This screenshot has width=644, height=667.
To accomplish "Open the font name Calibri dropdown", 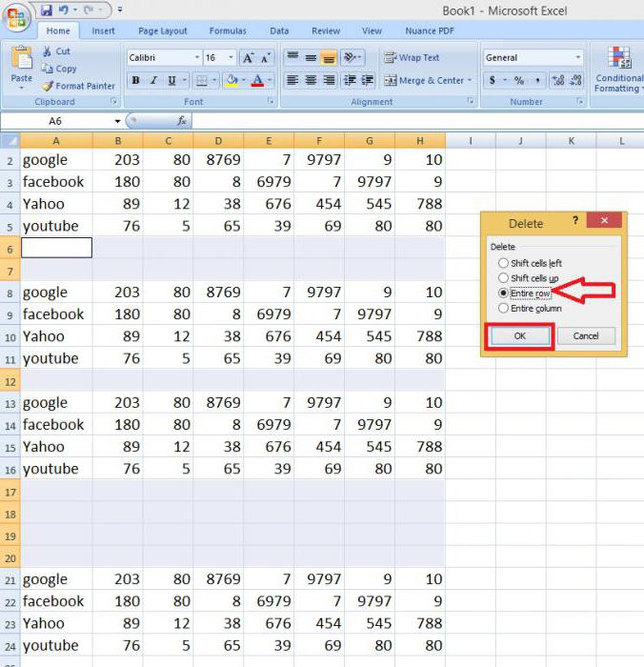I will coord(197,57).
